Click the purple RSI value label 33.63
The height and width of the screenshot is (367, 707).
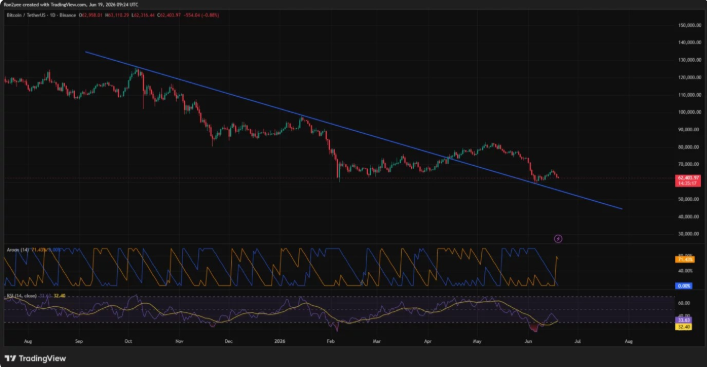point(684,320)
